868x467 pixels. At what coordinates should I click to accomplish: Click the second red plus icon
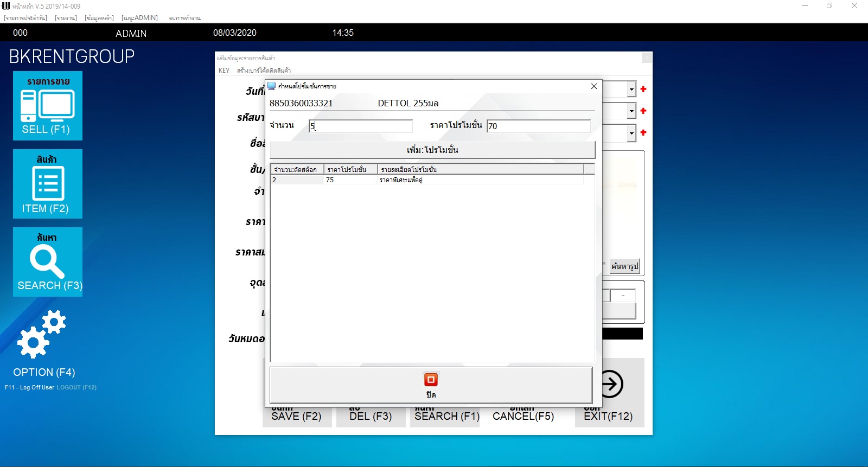tap(643, 111)
